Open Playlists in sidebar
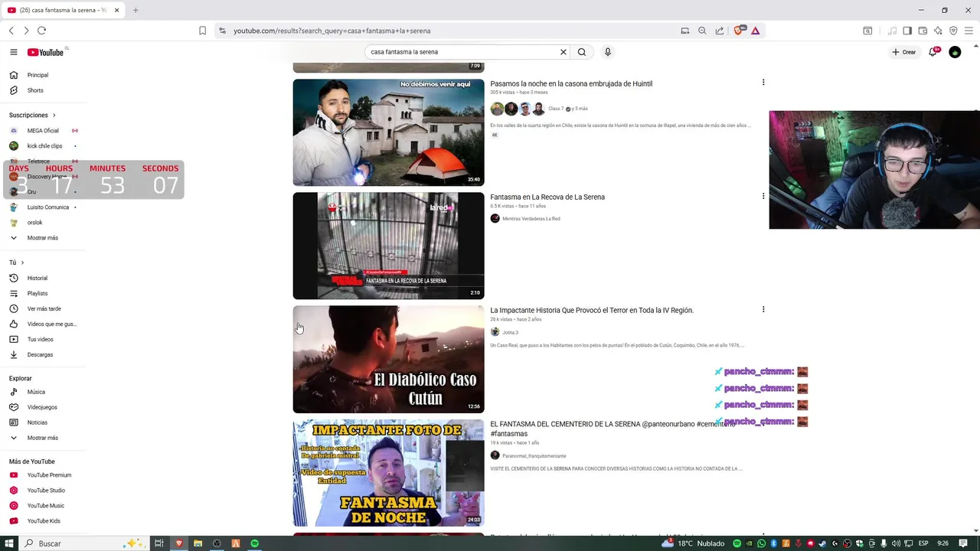Viewport: 980px width, 551px height. click(x=37, y=293)
